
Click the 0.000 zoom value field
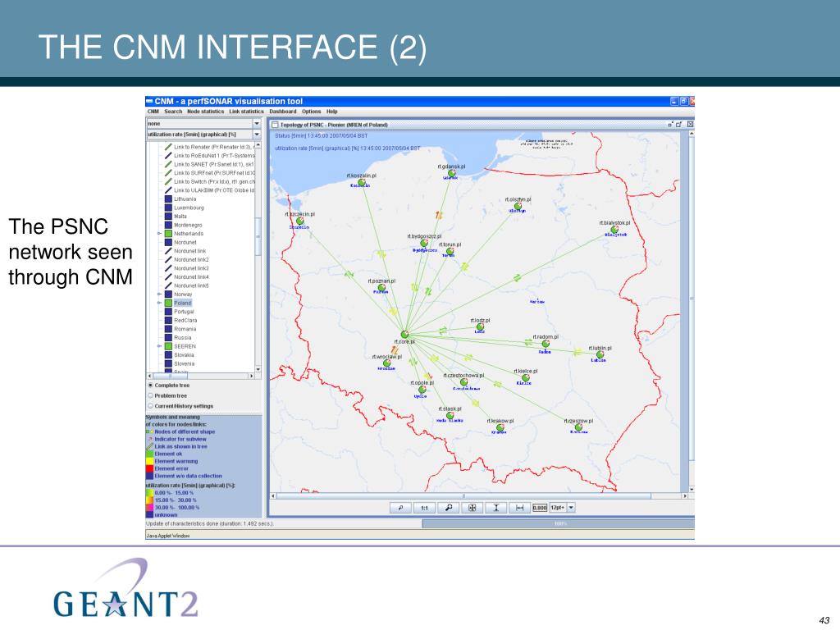coord(540,507)
